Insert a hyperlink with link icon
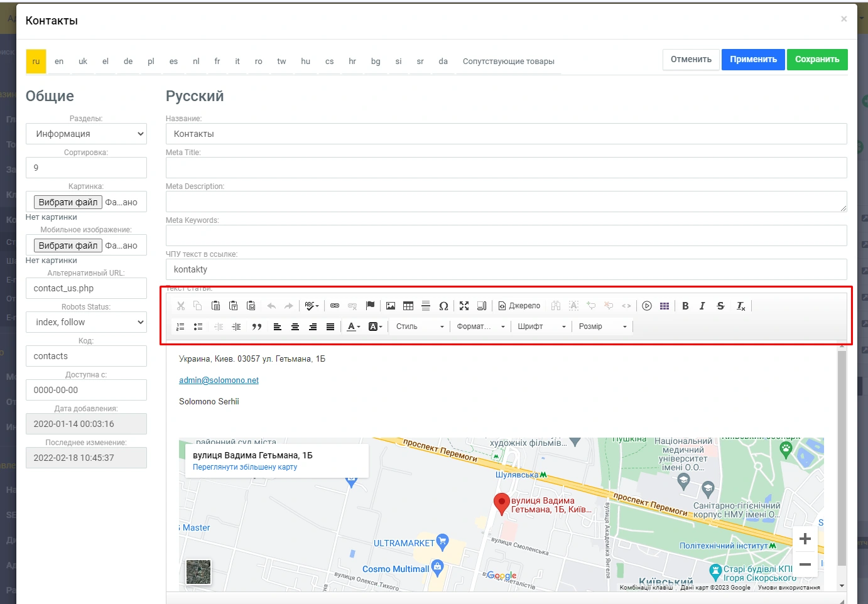Image resolution: width=868 pixels, height=604 pixels. click(335, 306)
